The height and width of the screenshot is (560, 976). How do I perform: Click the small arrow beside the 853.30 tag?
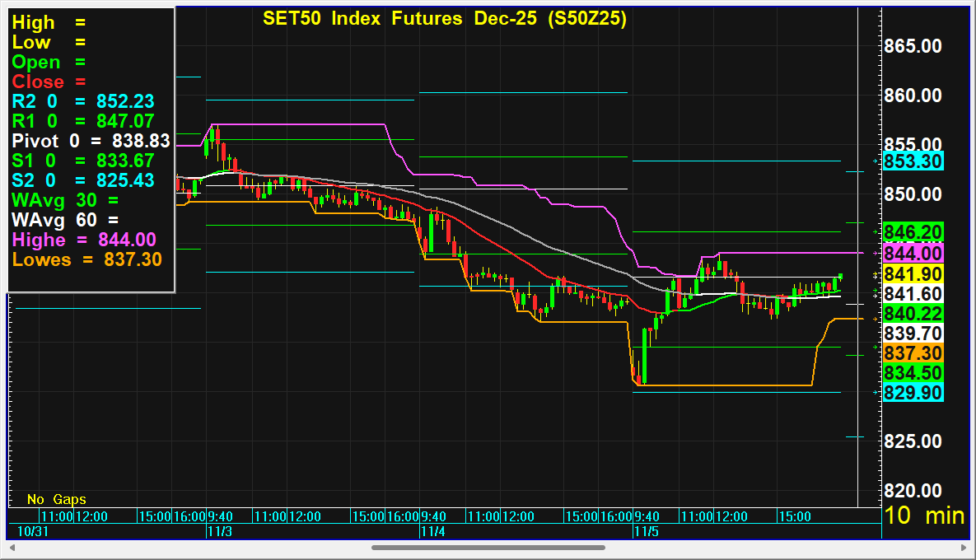pos(875,161)
